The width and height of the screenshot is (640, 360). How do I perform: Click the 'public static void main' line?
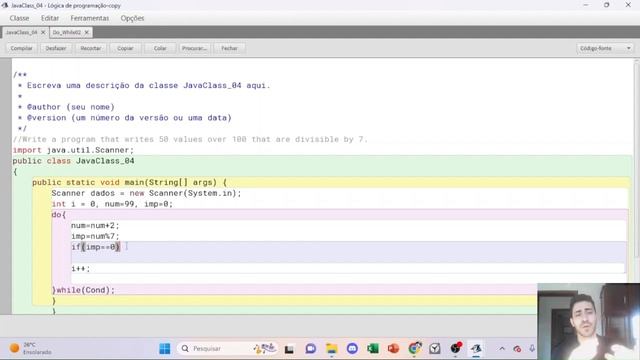click(x=129, y=182)
